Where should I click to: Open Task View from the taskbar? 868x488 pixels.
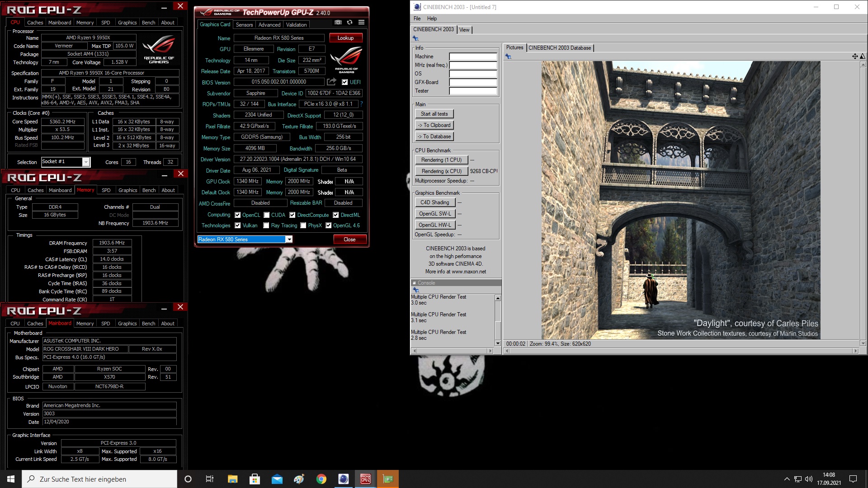tap(210, 479)
